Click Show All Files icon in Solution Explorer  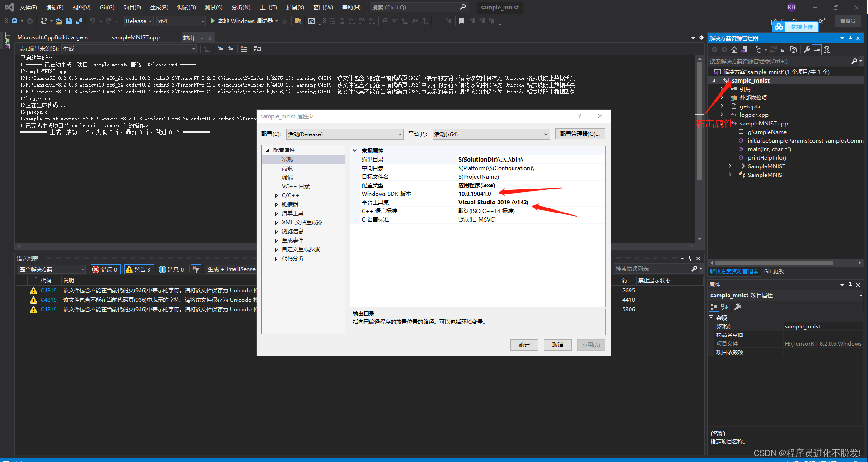pos(793,50)
